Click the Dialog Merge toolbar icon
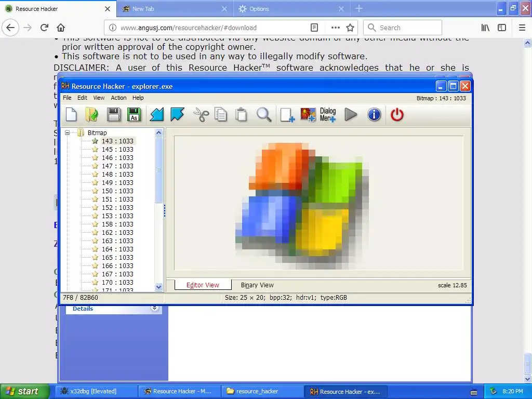This screenshot has height=399, width=532. 328,115
